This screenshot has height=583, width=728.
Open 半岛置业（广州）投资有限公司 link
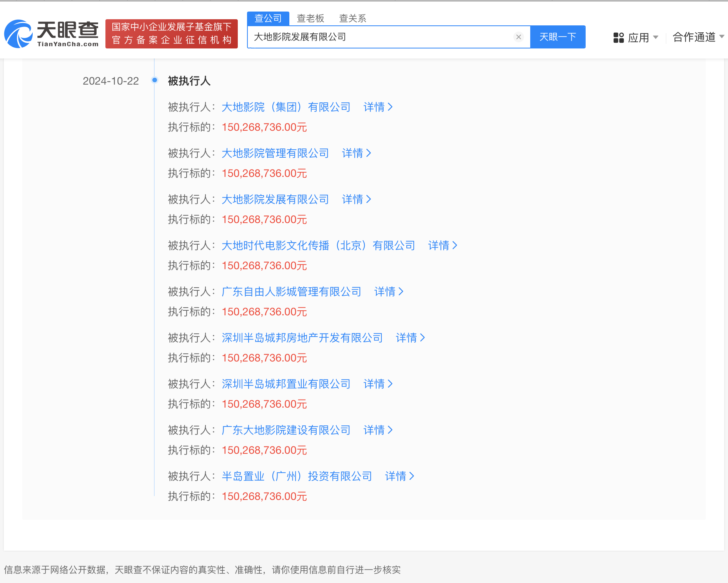coord(297,476)
